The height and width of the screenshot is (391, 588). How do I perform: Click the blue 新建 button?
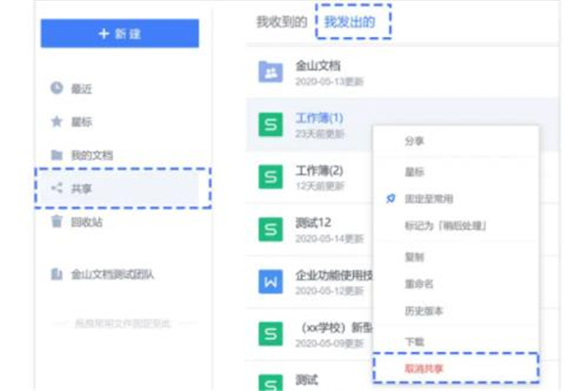tap(120, 33)
